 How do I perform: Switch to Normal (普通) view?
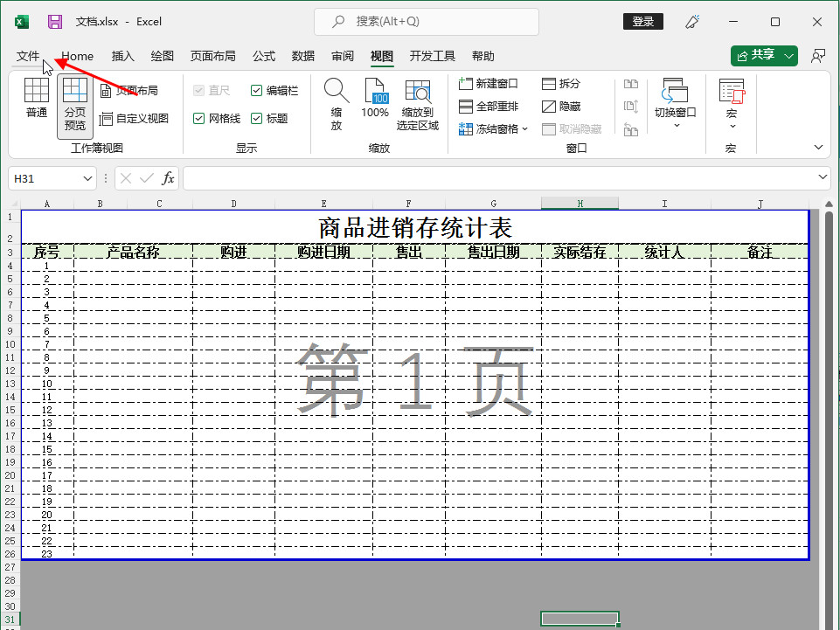[37, 98]
